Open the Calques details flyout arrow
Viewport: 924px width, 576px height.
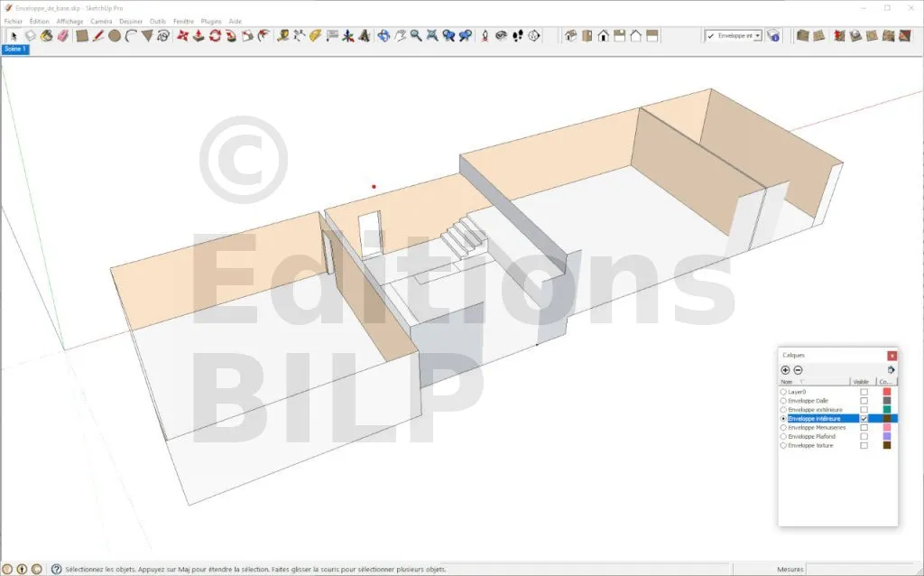click(x=891, y=370)
